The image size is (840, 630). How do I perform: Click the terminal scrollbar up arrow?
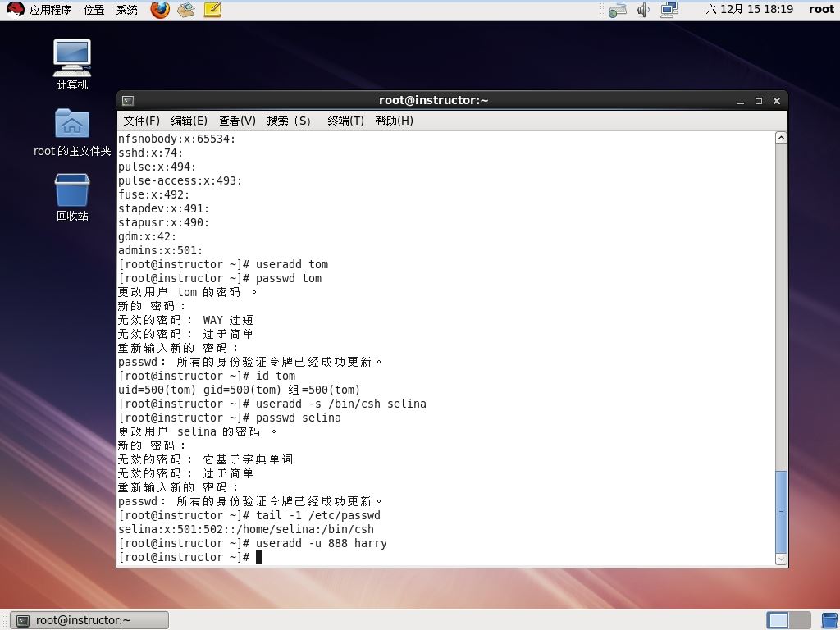coord(782,138)
